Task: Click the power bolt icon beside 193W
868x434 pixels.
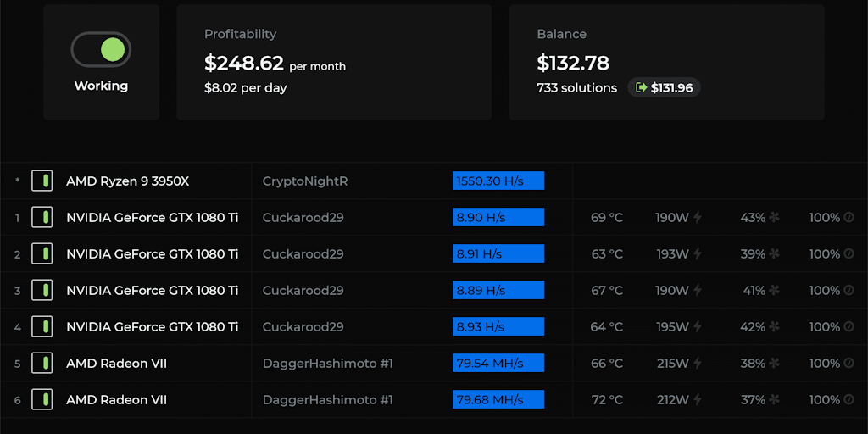Action: tap(698, 254)
